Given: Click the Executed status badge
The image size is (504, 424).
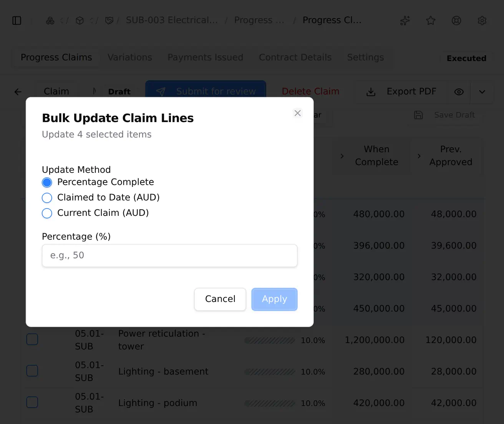Looking at the screenshot, I should tap(466, 58).
